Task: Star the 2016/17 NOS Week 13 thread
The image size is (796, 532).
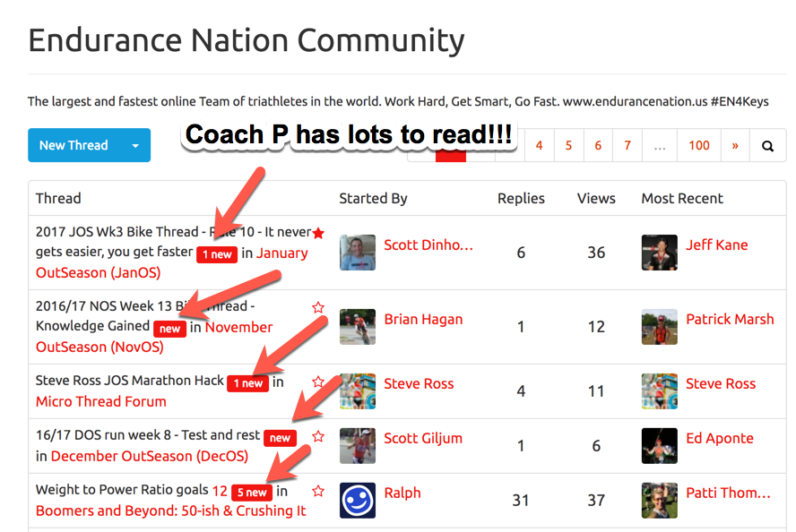Action: click(x=318, y=307)
